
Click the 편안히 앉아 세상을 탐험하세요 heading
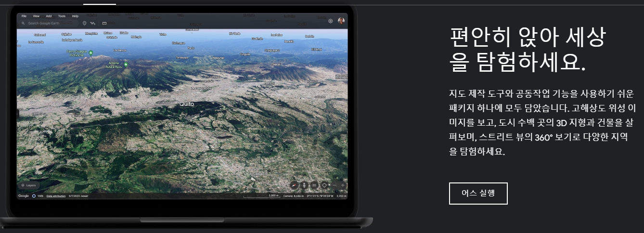[x=527, y=50]
